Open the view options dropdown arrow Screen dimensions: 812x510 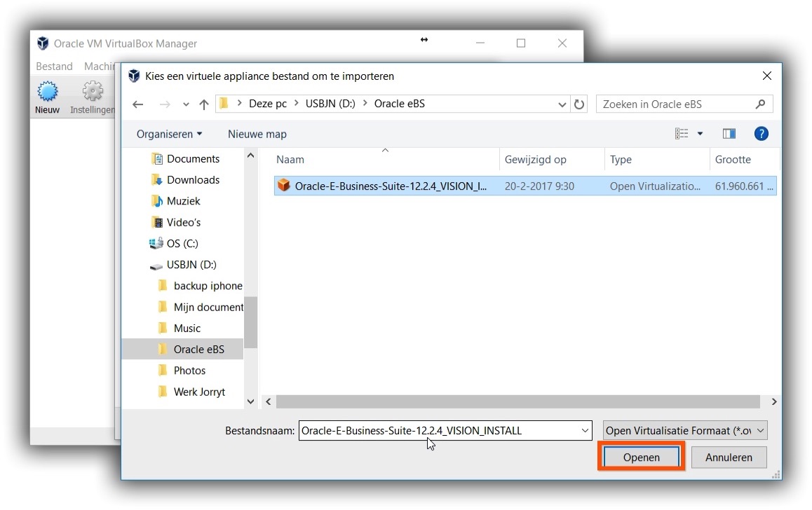coord(700,134)
